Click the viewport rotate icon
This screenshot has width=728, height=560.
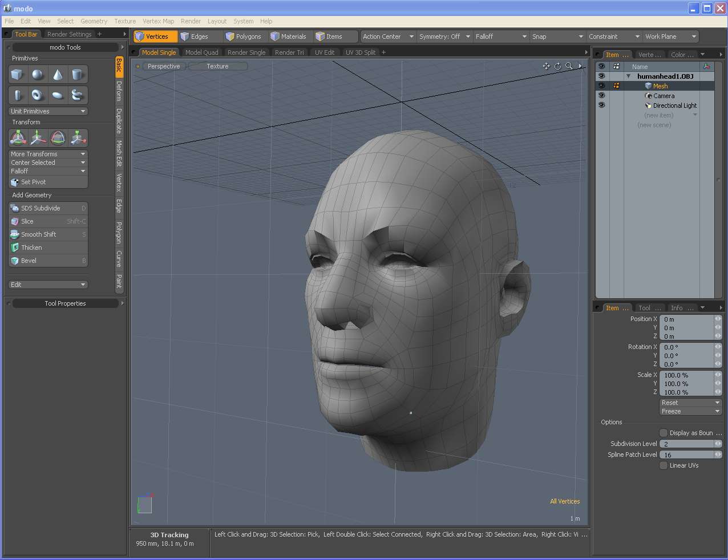tap(558, 66)
